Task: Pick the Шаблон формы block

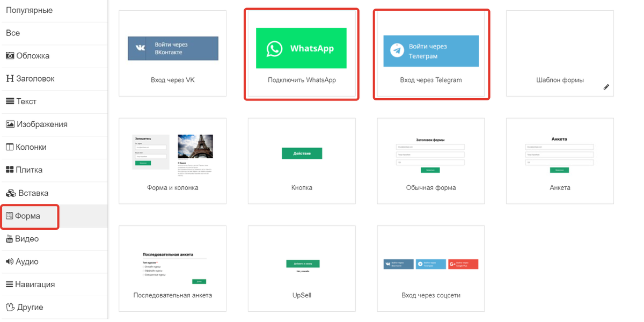Action: 560,54
